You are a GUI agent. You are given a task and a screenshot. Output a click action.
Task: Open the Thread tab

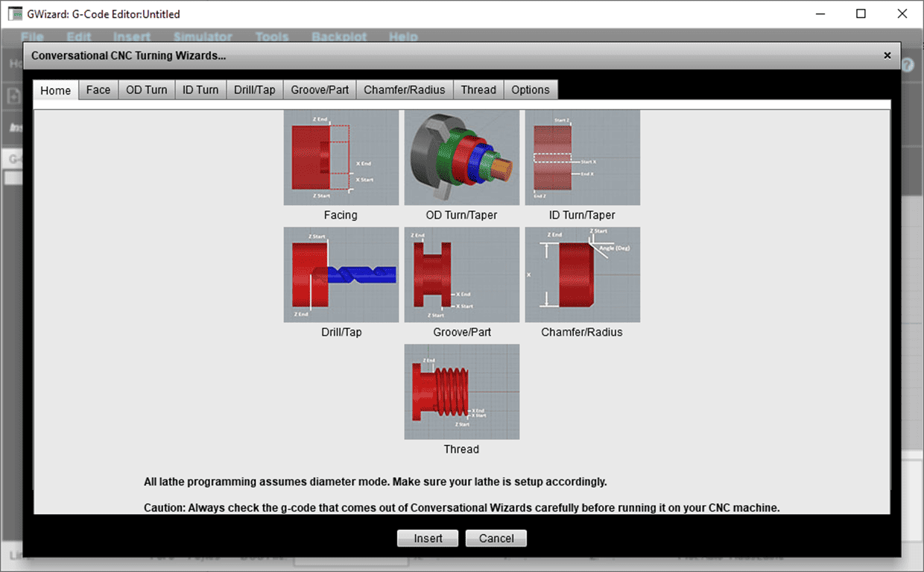pyautogui.click(x=478, y=89)
